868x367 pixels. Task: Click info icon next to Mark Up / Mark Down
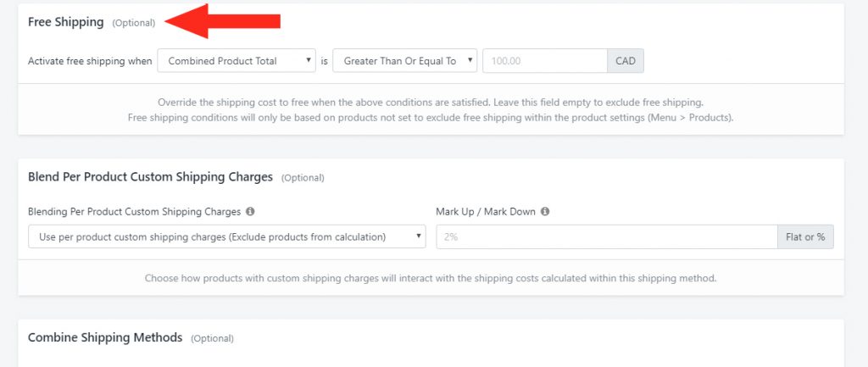click(545, 211)
